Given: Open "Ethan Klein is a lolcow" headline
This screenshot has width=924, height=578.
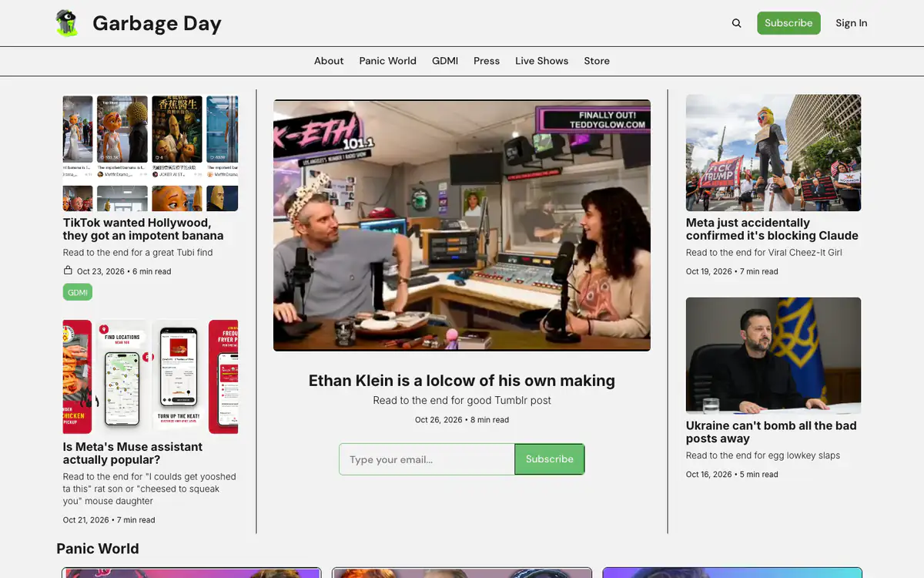Looking at the screenshot, I should [x=462, y=381].
